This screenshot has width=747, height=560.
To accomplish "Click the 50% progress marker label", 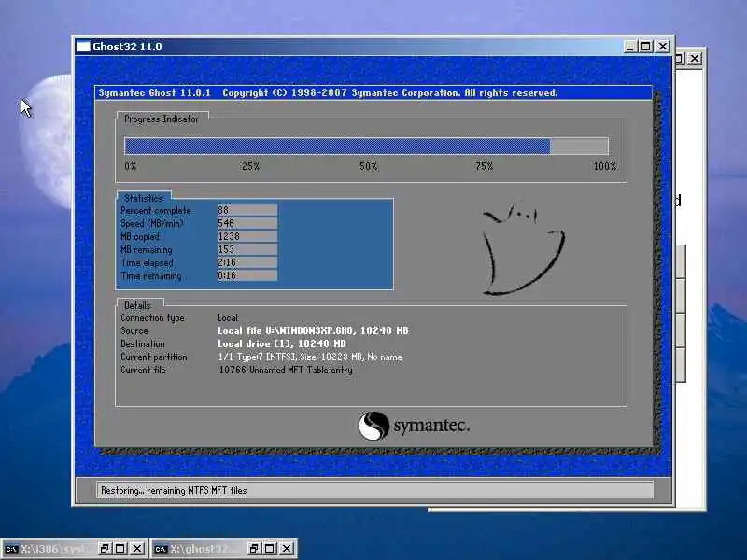I will [x=368, y=166].
